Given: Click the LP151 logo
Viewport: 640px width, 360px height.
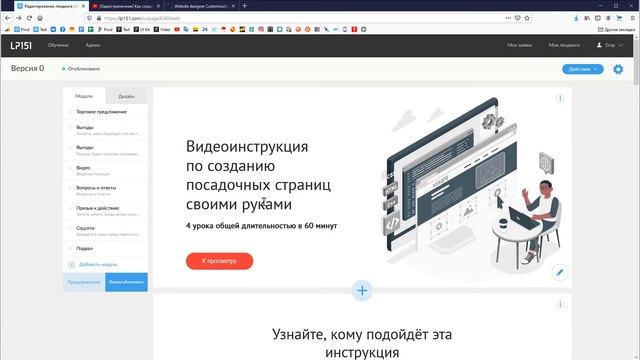Looking at the screenshot, I should 21,45.
